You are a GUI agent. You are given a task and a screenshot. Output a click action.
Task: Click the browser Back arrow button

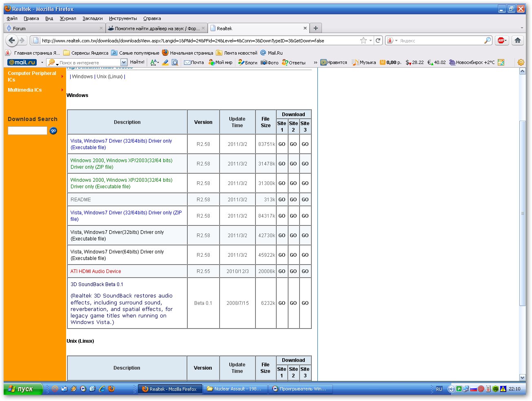12,40
